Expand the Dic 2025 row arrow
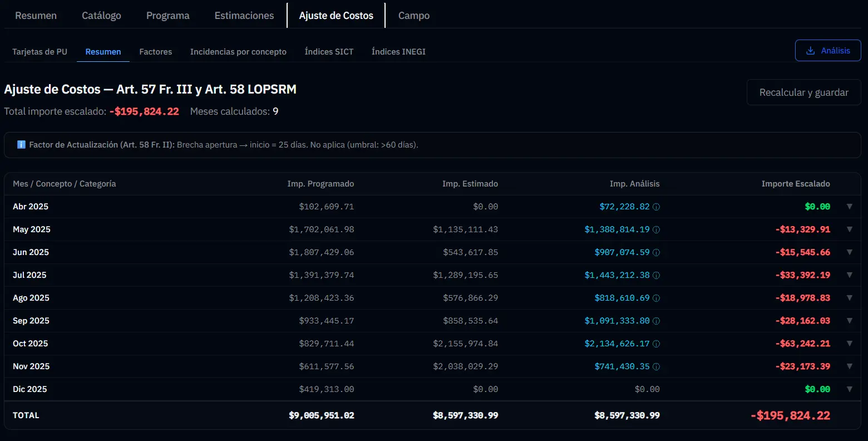Image resolution: width=868 pixels, height=441 pixels. coord(849,389)
